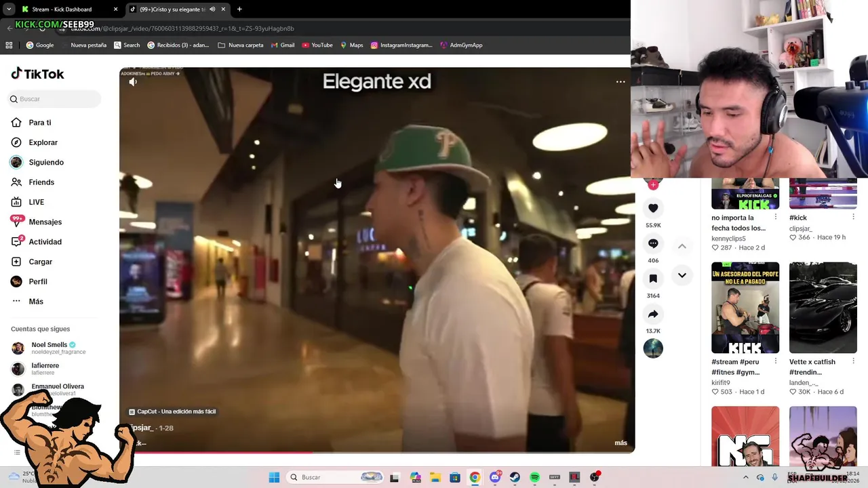Open options for '#kick' video
The width and height of the screenshot is (868, 488).
point(853,218)
